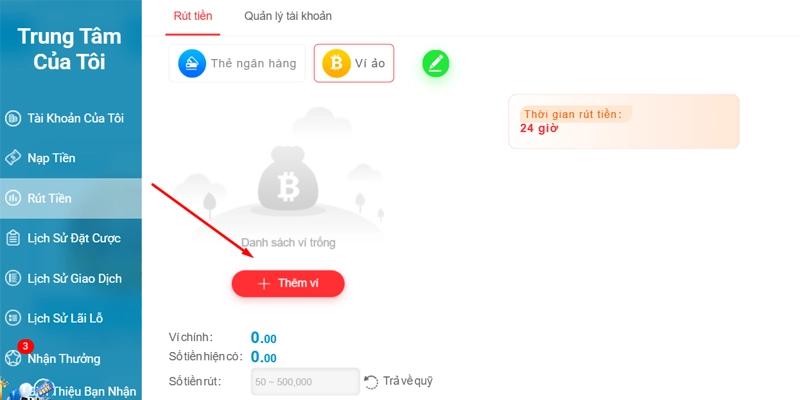The width and height of the screenshot is (800, 400).
Task: Open Rút Tiền in the sidebar
Action: click(71, 198)
